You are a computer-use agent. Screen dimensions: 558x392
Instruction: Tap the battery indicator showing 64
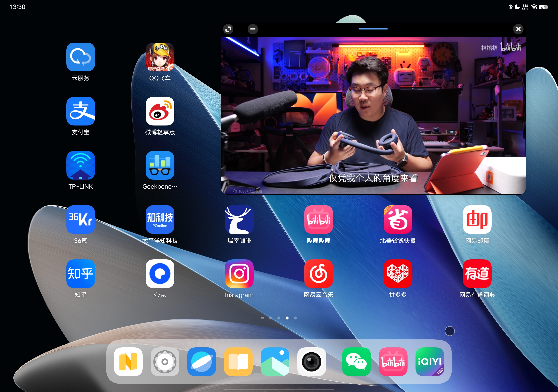click(x=543, y=7)
